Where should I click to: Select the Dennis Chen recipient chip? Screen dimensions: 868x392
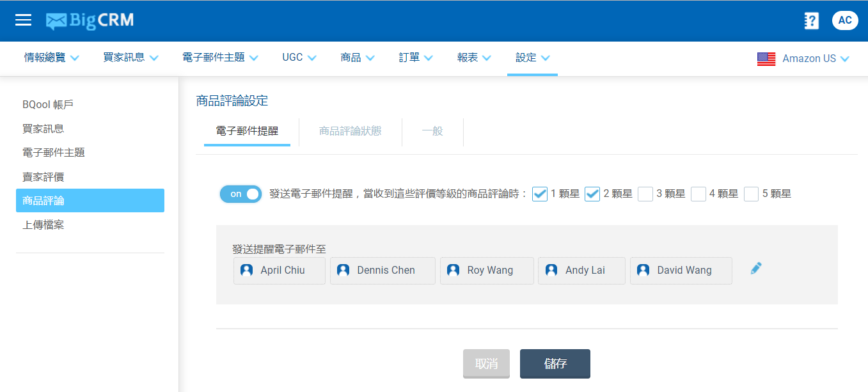point(382,270)
